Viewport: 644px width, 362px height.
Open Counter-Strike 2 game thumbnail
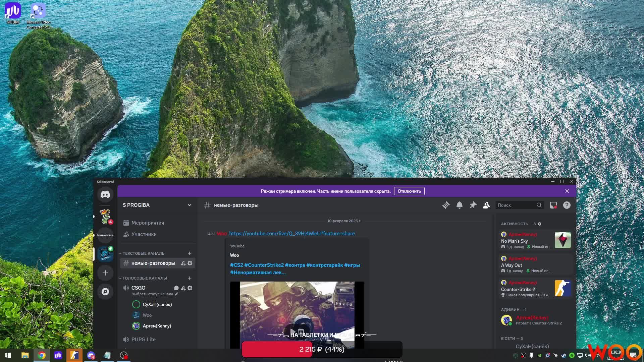click(x=562, y=288)
